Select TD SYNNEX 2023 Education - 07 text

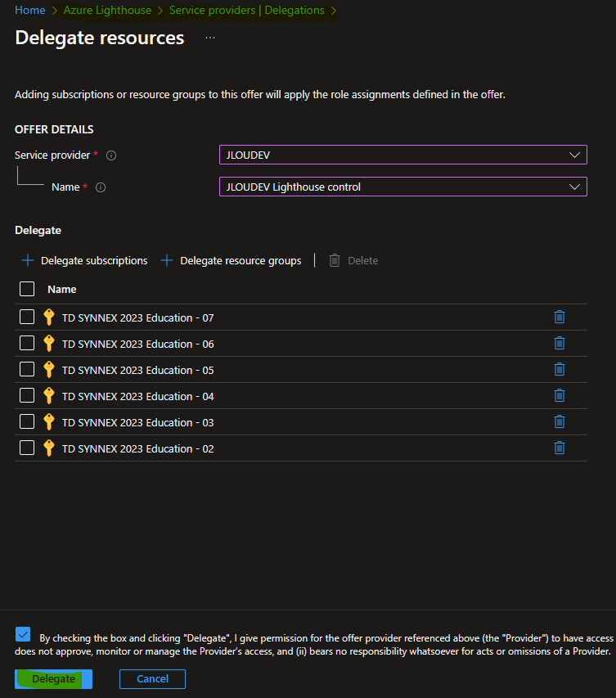click(138, 317)
